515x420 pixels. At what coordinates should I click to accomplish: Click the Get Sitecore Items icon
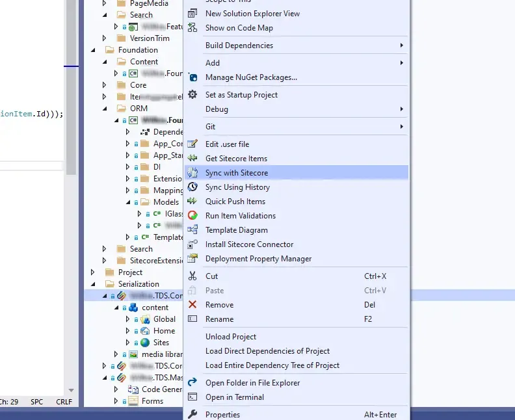click(x=192, y=158)
